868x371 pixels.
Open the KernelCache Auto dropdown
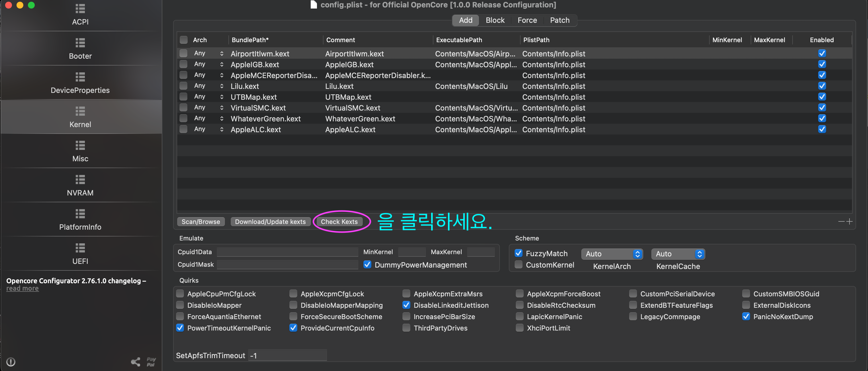point(678,254)
